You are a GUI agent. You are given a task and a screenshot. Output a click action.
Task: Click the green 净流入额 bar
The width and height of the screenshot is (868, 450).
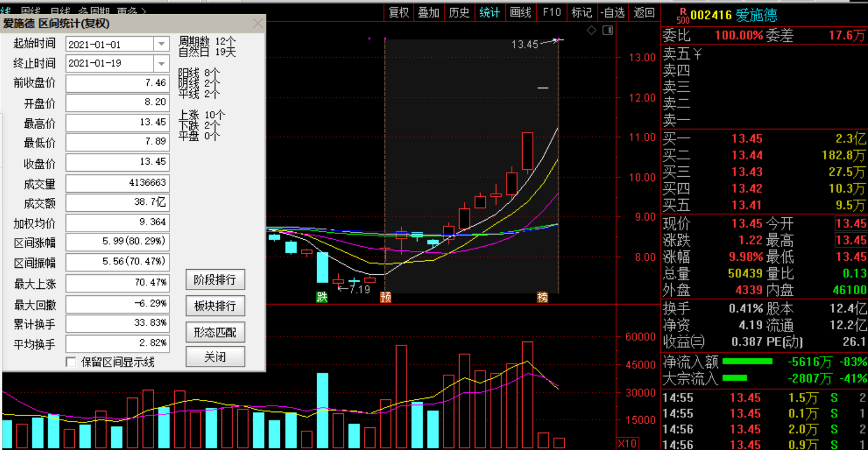point(747,362)
